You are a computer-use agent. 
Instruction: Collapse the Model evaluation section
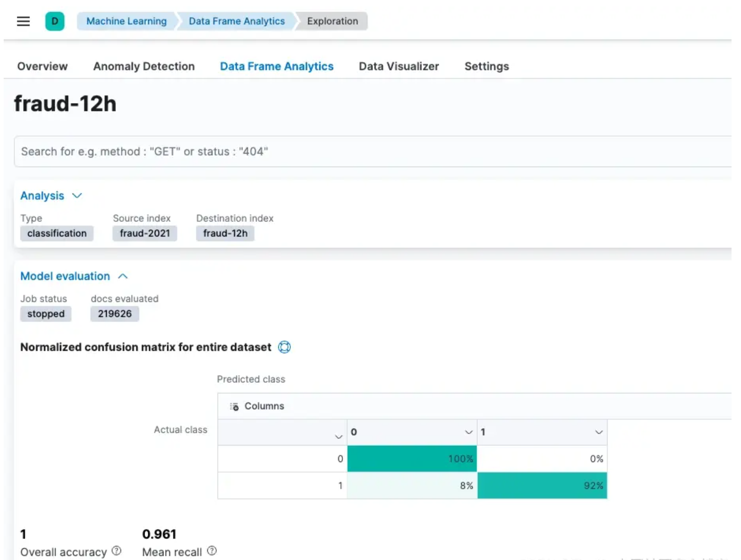(74, 276)
